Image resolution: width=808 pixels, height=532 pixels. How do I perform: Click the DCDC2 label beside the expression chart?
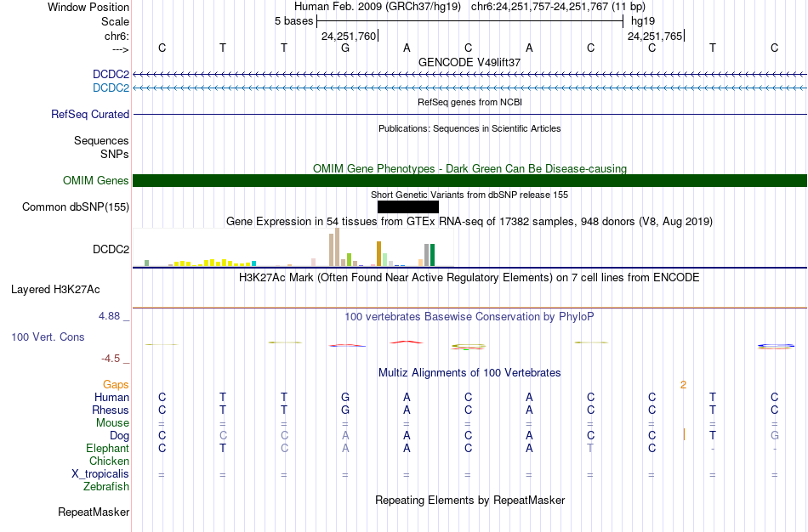(111, 249)
